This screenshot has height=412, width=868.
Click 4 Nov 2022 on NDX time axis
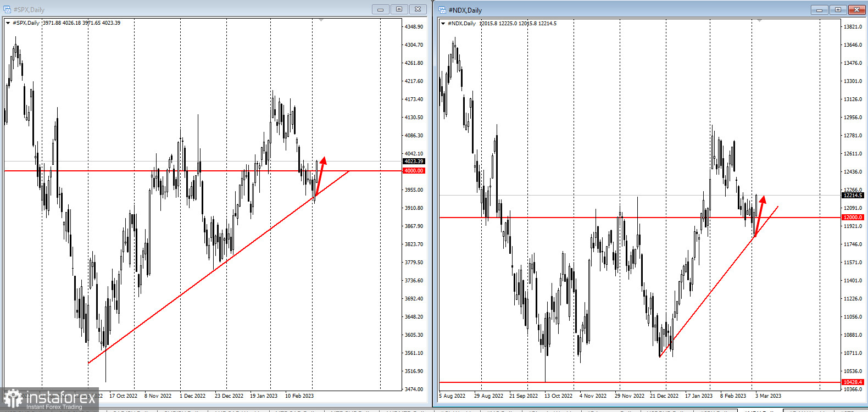pos(593,396)
